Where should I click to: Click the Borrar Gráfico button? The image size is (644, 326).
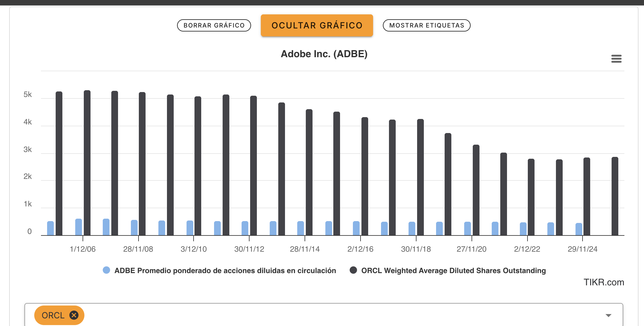coord(214,25)
